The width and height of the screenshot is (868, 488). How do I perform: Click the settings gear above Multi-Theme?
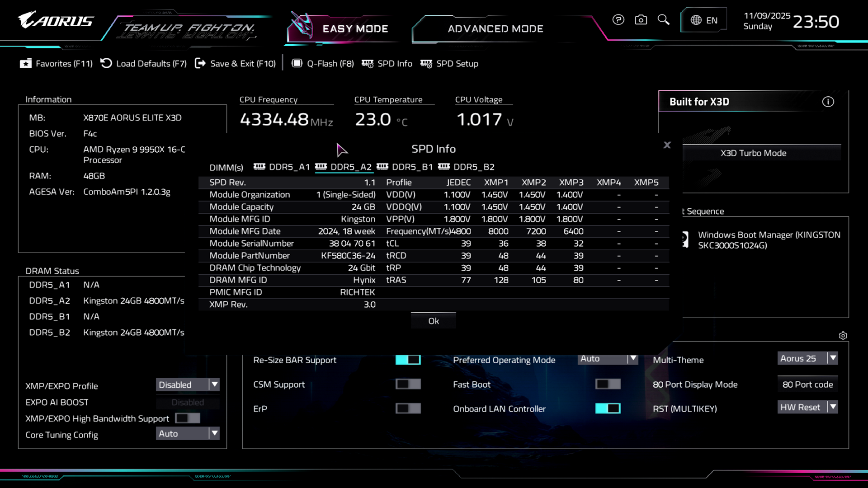843,336
